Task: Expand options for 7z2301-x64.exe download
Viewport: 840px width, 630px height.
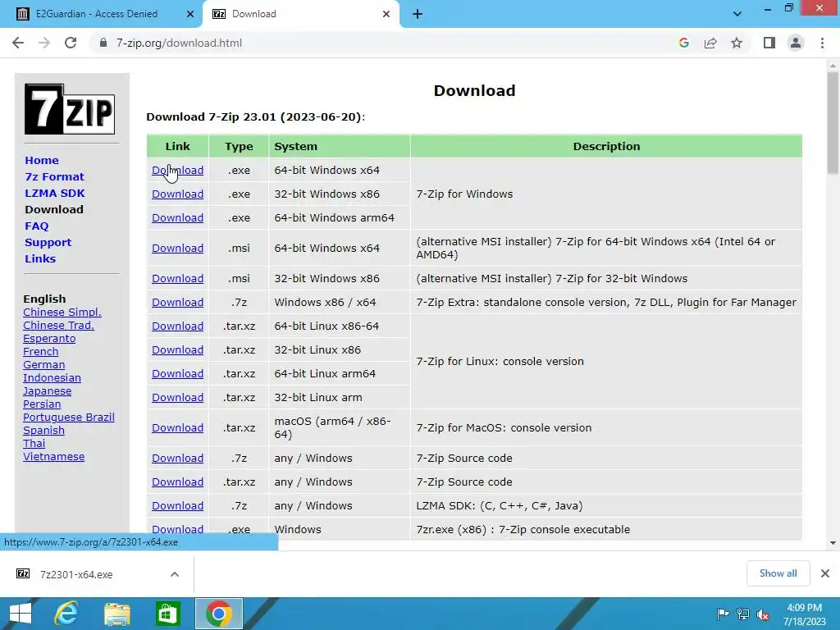Action: point(175,574)
